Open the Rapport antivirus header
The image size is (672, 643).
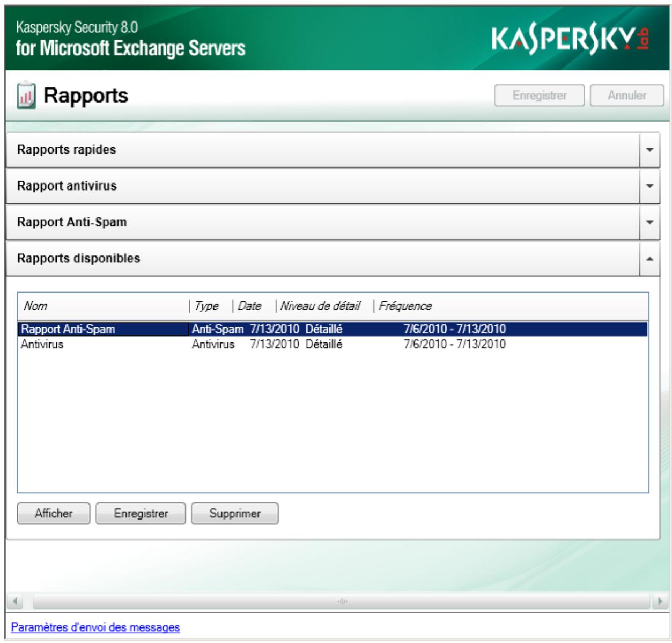click(x=323, y=186)
